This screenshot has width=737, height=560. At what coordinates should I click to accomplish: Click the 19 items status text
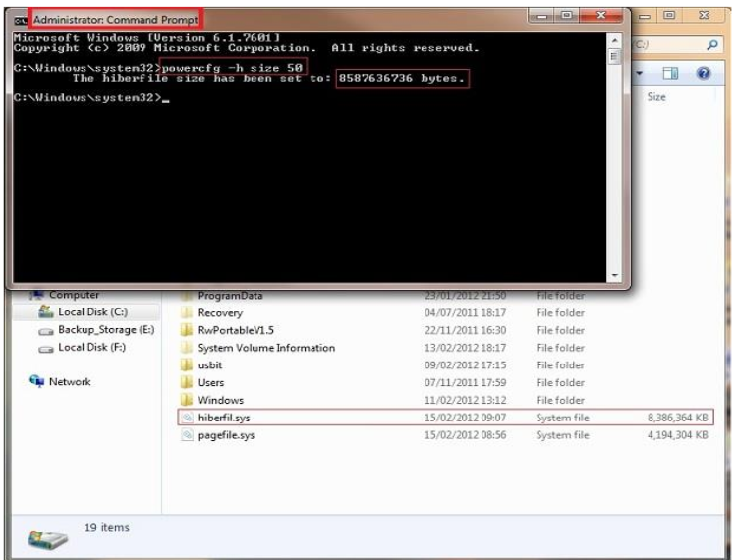[x=107, y=528]
